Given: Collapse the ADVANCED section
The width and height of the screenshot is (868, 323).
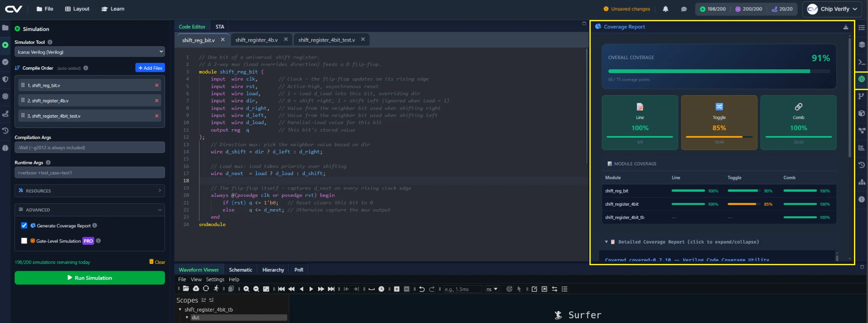Looking at the screenshot, I should [90, 210].
